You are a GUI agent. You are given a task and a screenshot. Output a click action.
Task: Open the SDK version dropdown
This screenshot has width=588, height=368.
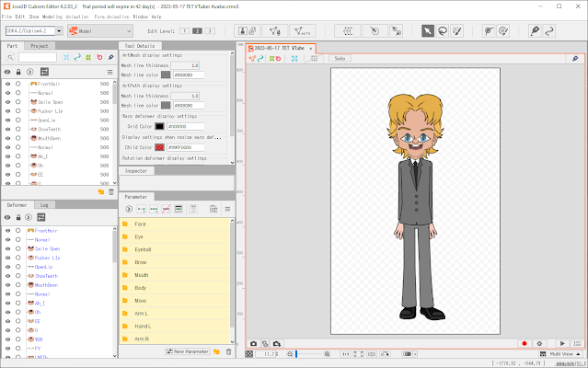click(x=59, y=30)
